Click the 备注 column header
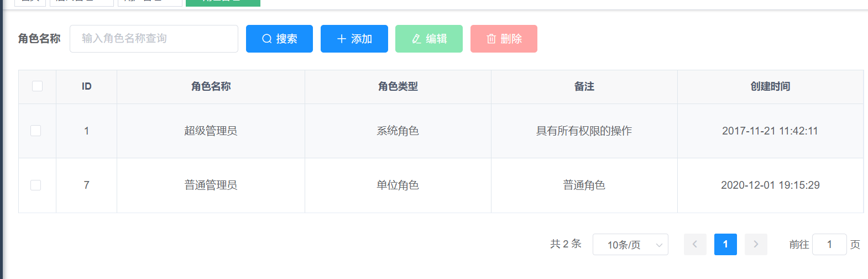The height and width of the screenshot is (279, 868). coord(584,86)
